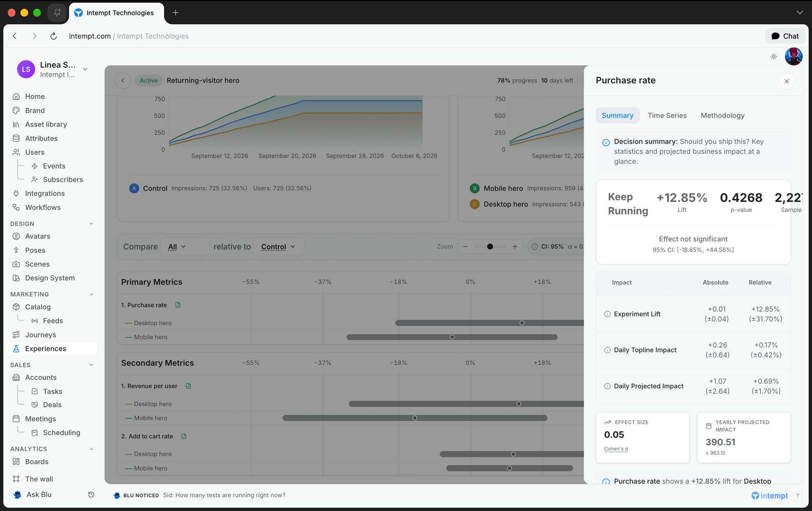
Task: Open a new browser tab
Action: tap(176, 13)
